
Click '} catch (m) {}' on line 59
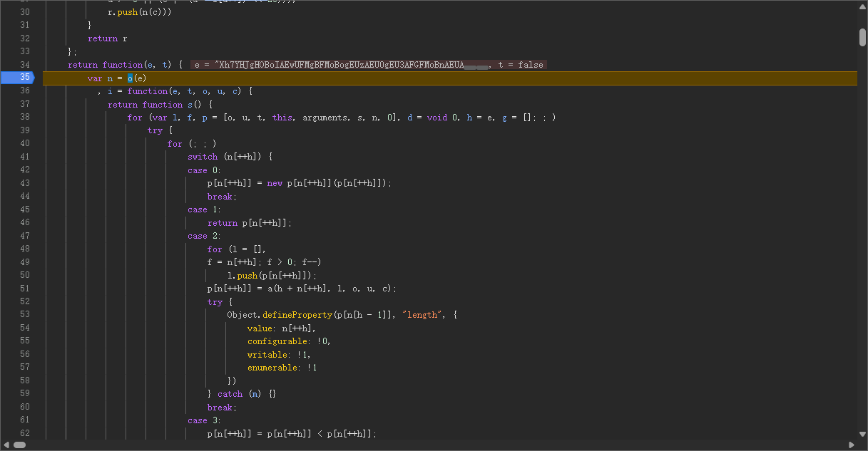point(242,394)
